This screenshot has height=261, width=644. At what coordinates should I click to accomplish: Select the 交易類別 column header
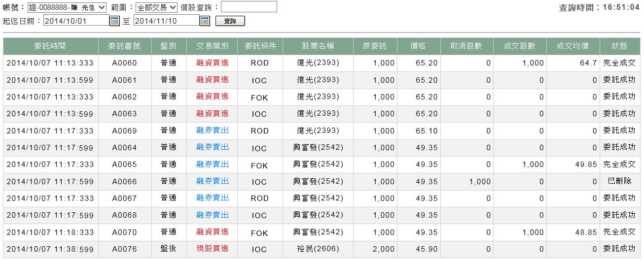coord(212,46)
